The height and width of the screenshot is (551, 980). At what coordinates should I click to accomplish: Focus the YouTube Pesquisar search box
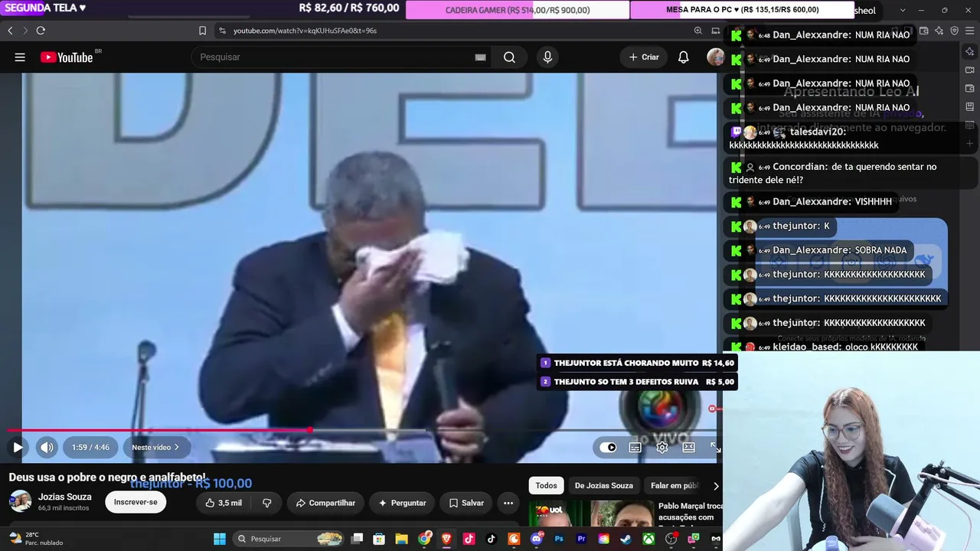(x=333, y=57)
